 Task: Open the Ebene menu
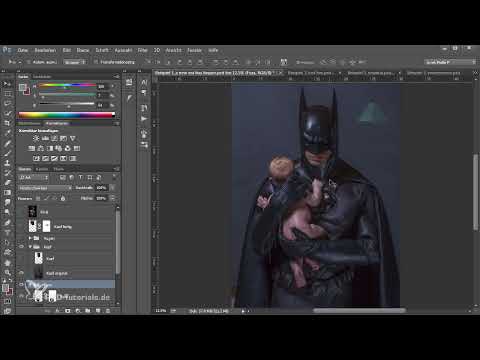[x=83, y=50]
